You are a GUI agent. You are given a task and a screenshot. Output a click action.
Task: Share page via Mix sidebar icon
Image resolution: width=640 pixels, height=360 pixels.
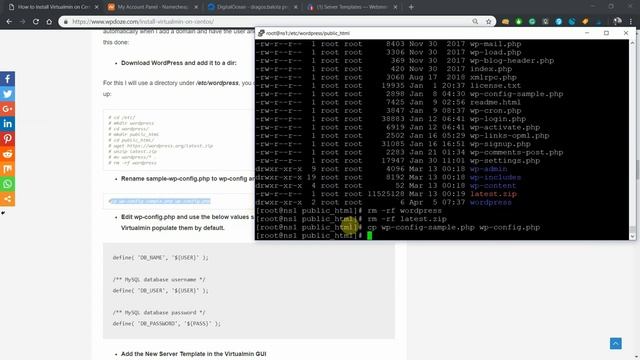tap(7, 169)
